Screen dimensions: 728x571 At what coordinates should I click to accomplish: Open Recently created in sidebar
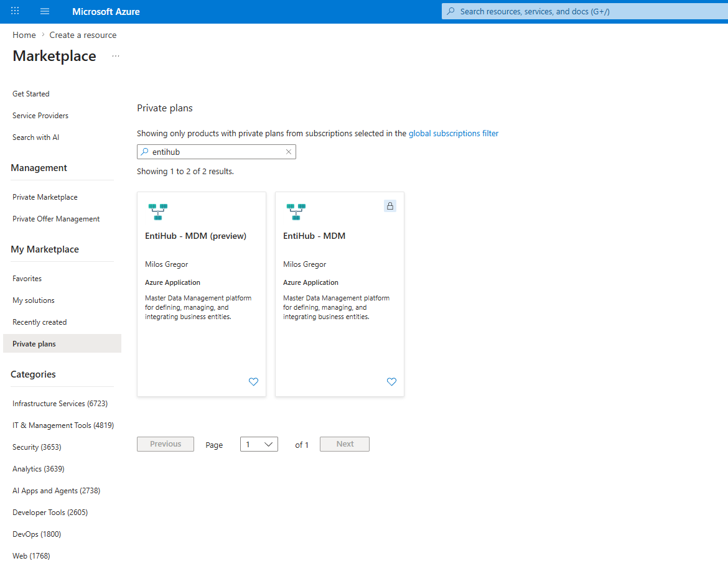coord(39,322)
